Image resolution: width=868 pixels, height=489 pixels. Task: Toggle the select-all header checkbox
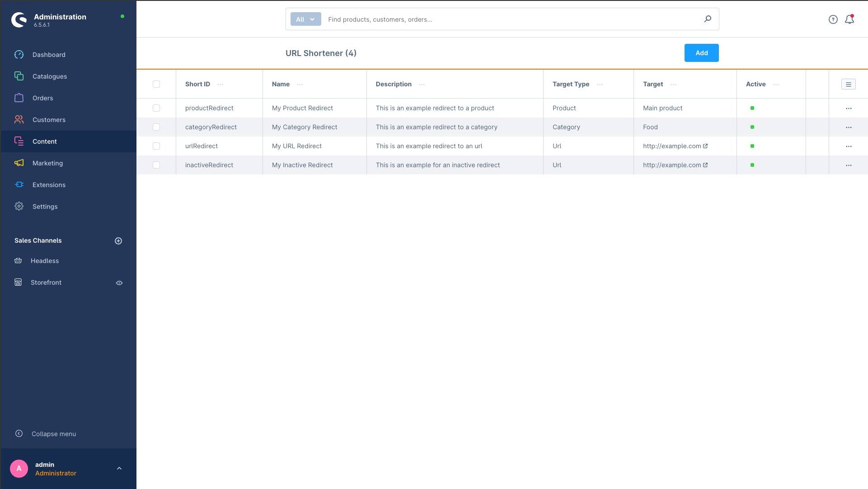coord(156,84)
